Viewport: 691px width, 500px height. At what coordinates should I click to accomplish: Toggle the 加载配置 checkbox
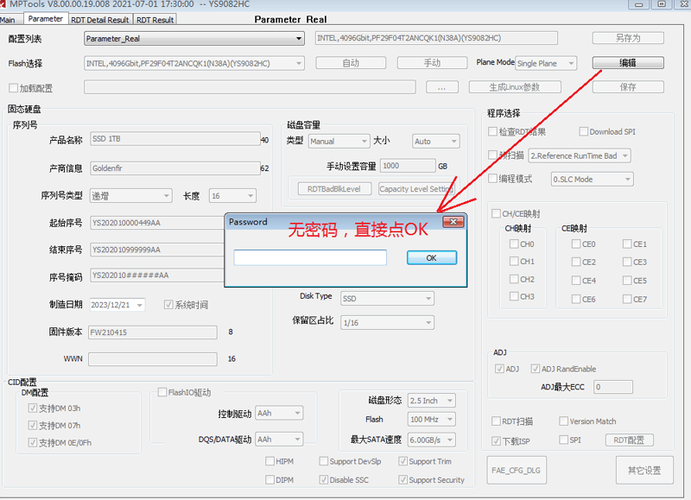point(13,88)
